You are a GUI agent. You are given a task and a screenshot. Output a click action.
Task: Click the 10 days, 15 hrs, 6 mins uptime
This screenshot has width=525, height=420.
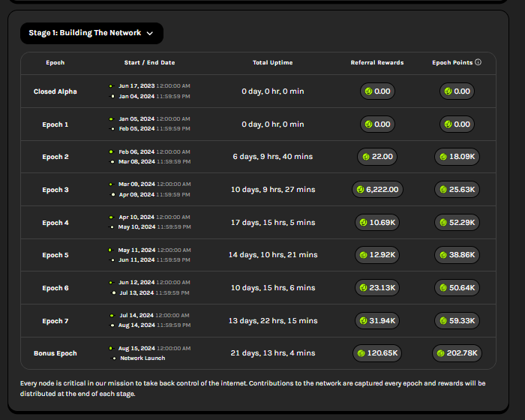pos(273,288)
